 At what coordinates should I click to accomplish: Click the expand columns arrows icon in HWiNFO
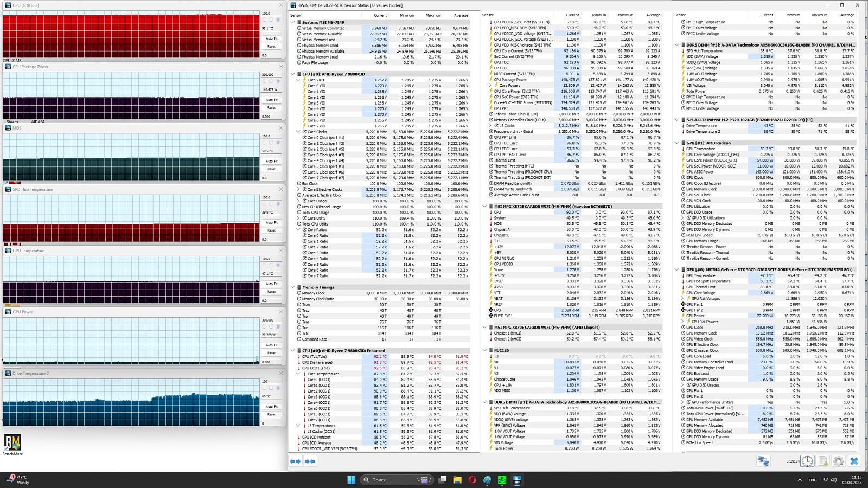click(295, 461)
